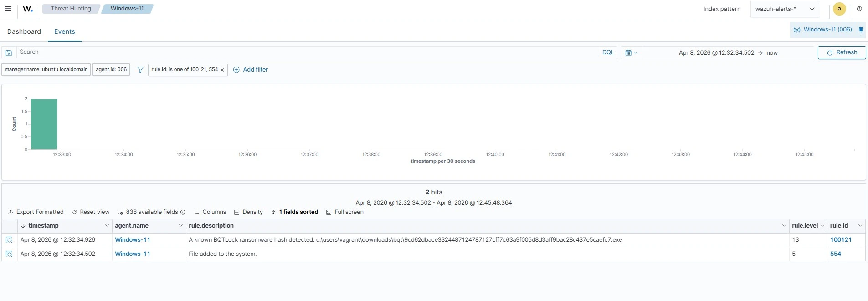Inspect document details for the 12:32:34.926 row
Viewport: 868px width, 301px height.
coord(9,240)
